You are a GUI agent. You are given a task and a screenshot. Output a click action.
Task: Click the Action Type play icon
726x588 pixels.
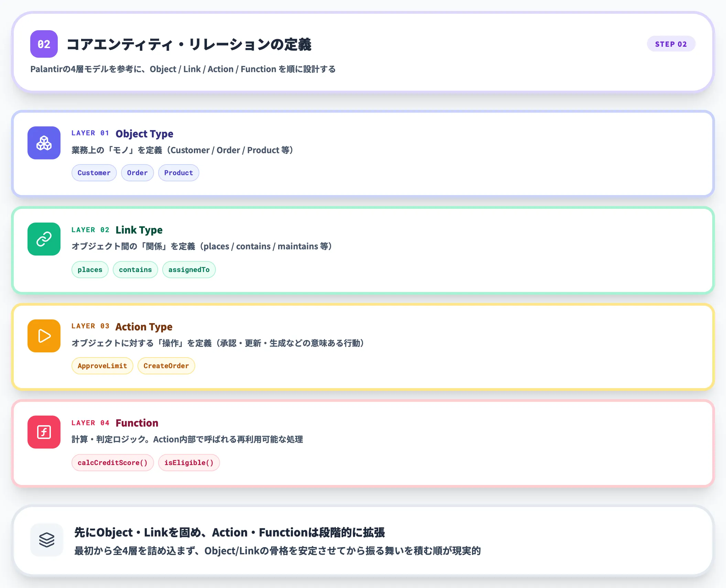44,336
